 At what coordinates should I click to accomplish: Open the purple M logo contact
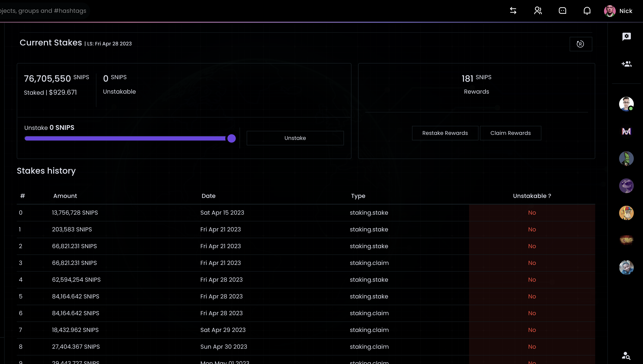(x=626, y=131)
